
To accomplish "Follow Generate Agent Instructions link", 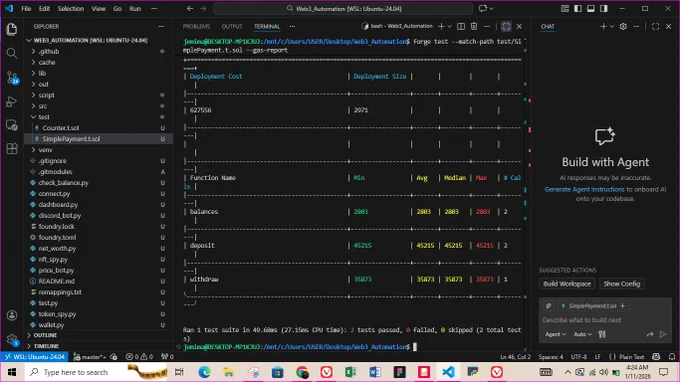I will [x=584, y=189].
